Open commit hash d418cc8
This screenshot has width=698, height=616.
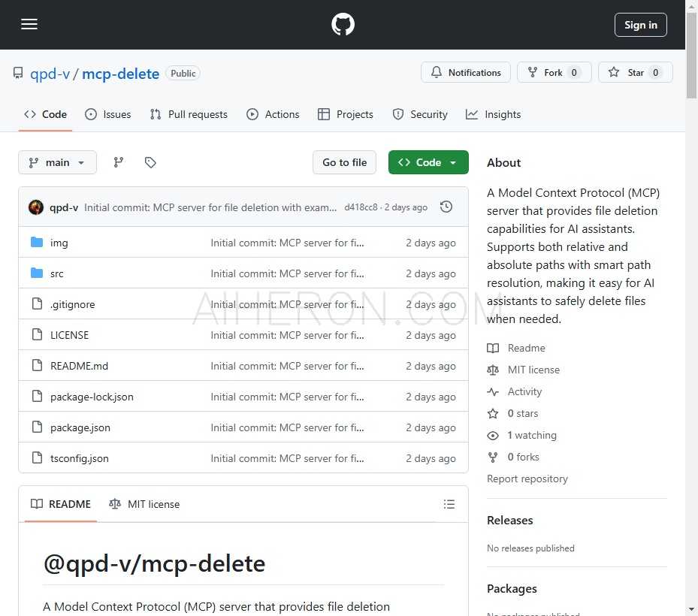tap(361, 207)
